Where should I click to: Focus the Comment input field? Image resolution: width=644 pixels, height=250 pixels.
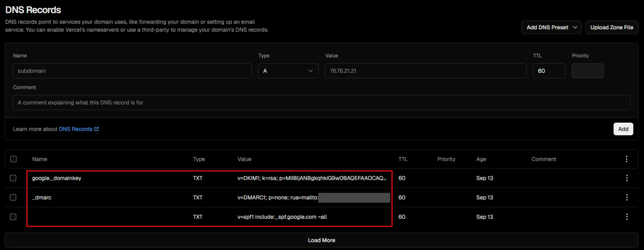[x=322, y=102]
